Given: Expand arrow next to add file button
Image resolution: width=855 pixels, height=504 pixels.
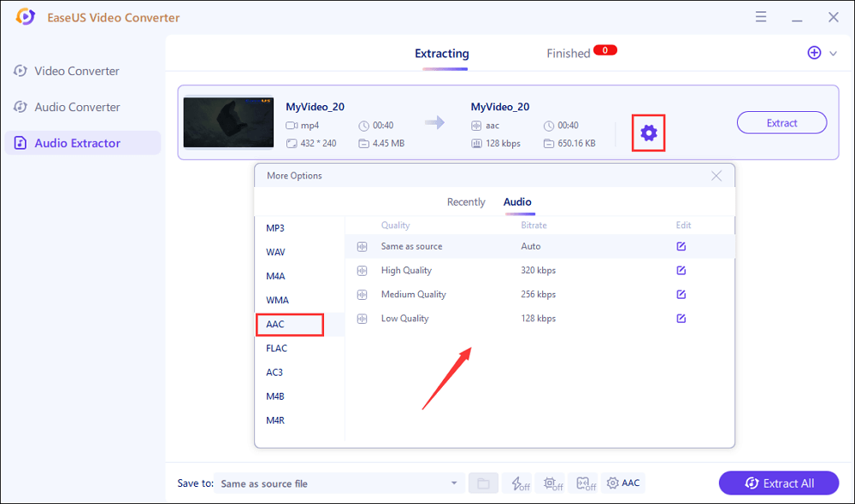Looking at the screenshot, I should pyautogui.click(x=833, y=53).
